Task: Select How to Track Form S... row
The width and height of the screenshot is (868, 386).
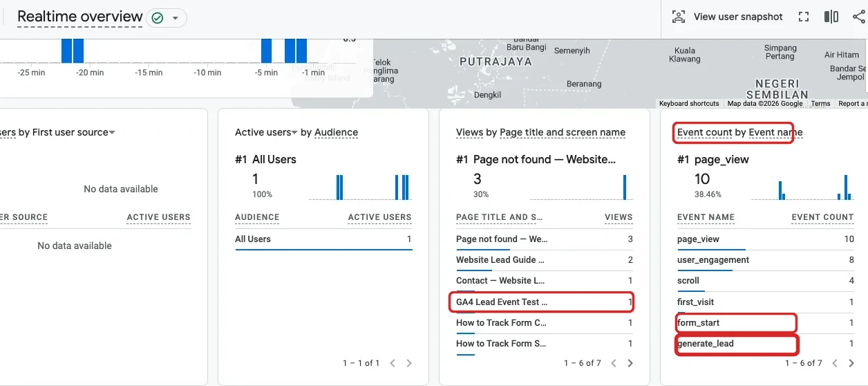Action: coord(545,343)
